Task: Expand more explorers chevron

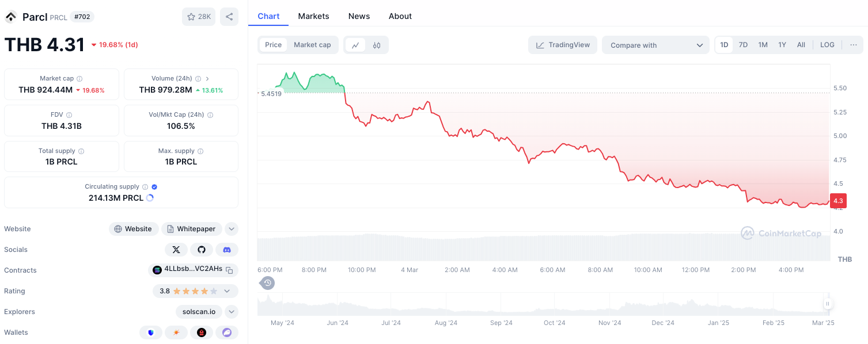Action: [x=232, y=312]
